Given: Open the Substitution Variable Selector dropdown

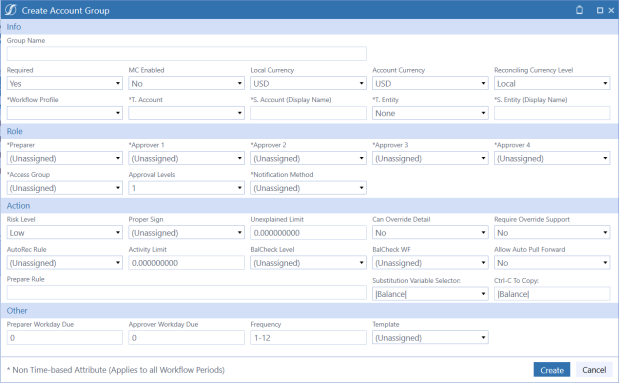Looking at the screenshot, I should (430, 294).
